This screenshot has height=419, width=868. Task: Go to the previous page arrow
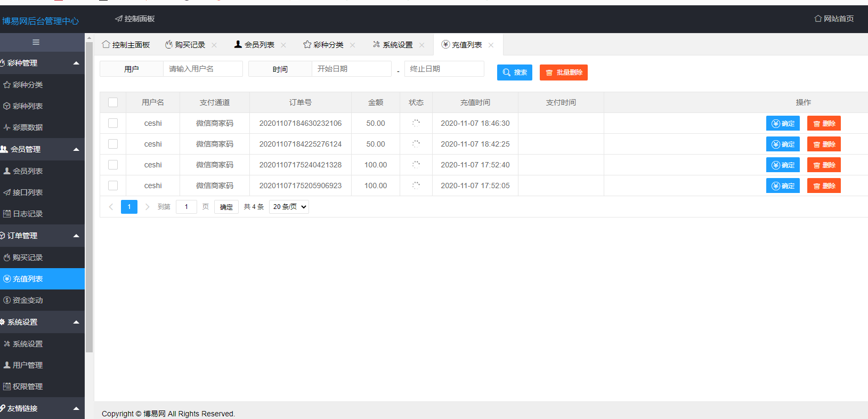(111, 207)
